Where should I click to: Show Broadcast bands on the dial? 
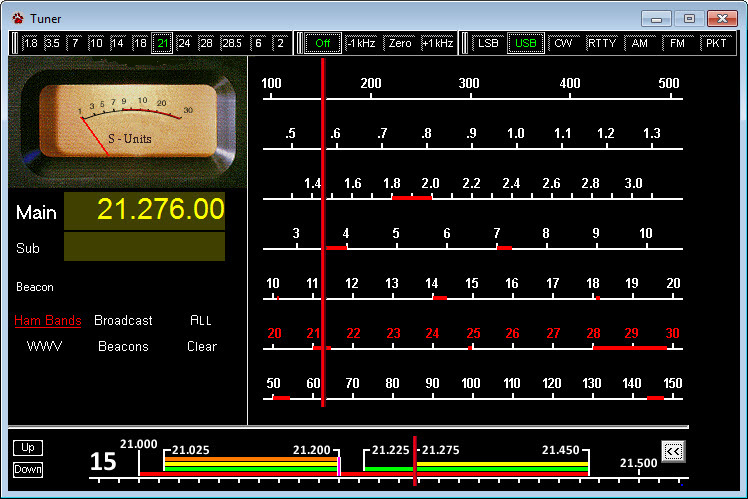coord(123,321)
